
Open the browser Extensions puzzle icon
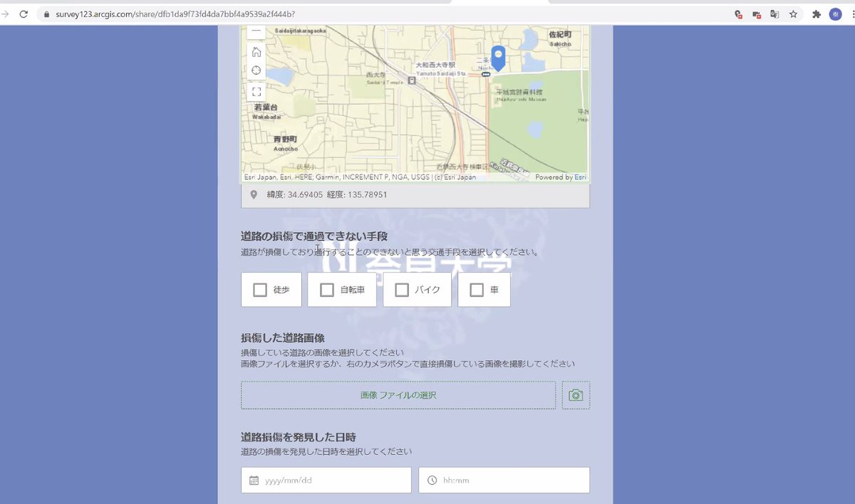817,14
